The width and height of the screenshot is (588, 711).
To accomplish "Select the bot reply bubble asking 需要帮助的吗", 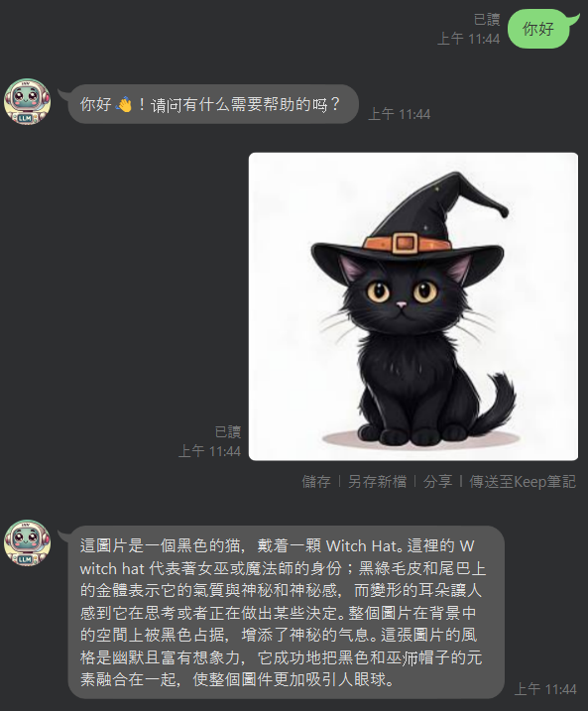I will tap(210, 104).
